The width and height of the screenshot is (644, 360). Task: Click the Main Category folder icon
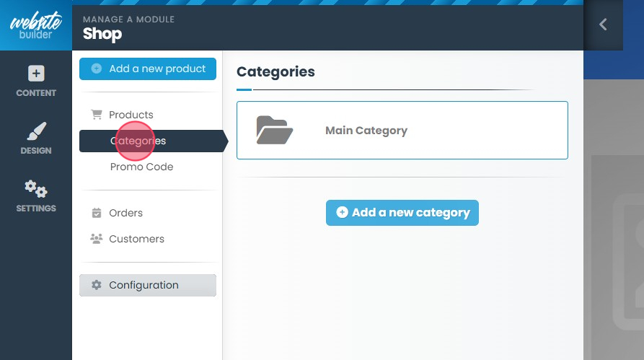[274, 131]
